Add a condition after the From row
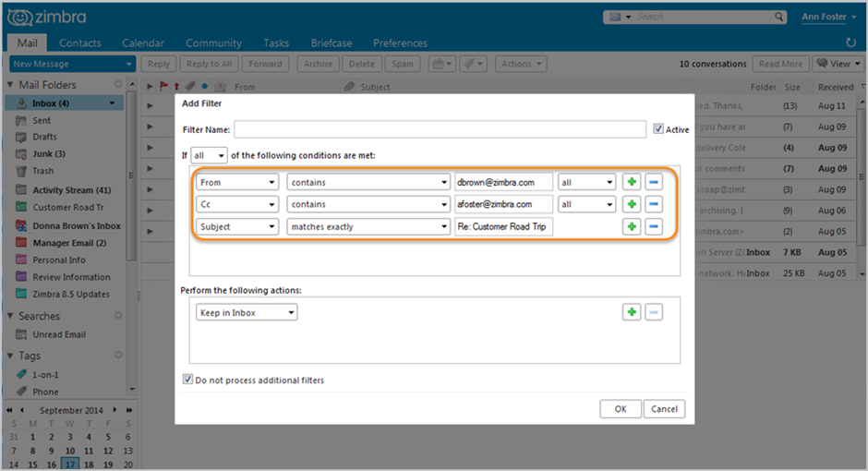This screenshot has width=868, height=471. 631,182
